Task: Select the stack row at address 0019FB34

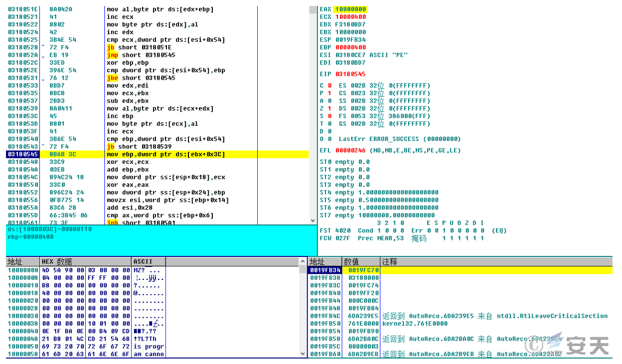Action: 325,270
